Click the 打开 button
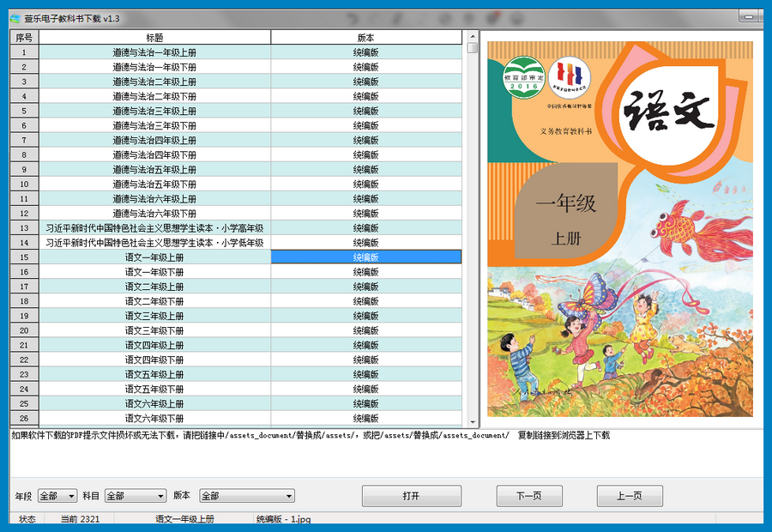The image size is (772, 532). 412,496
